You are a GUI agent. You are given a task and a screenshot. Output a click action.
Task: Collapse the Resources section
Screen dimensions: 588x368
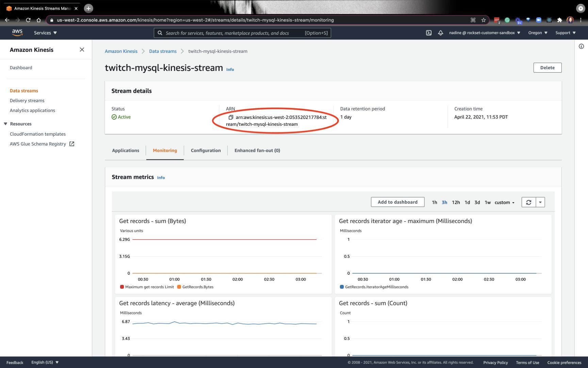pyautogui.click(x=5, y=124)
